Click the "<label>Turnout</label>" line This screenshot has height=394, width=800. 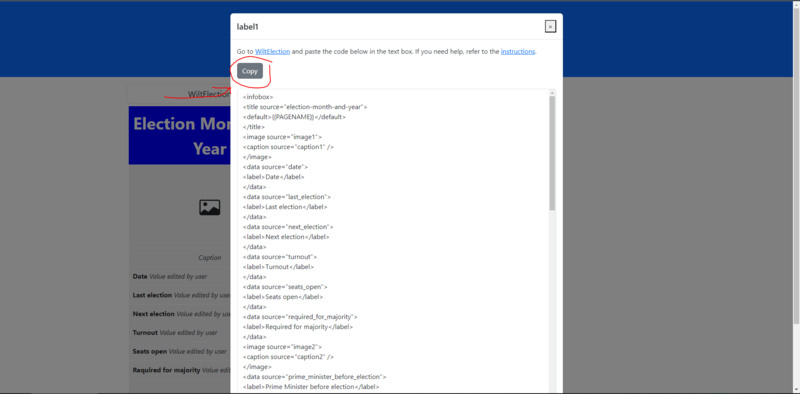coord(279,267)
